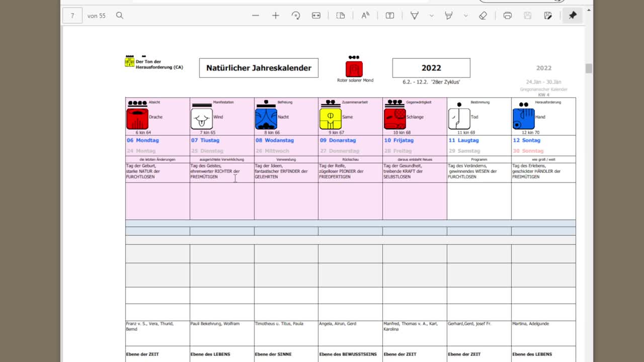The height and width of the screenshot is (362, 644).
Task: Click the Natürlicher Jahreskalender title
Action: point(259,68)
